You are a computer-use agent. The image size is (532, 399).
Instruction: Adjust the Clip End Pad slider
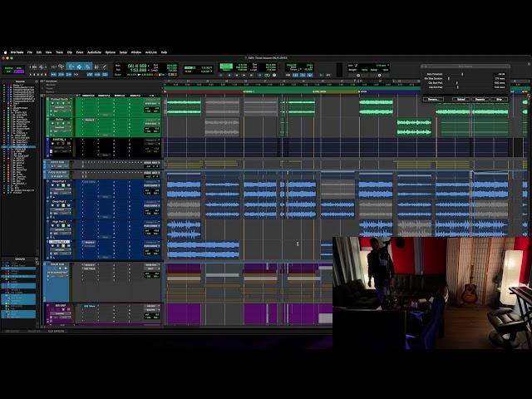pyautogui.click(x=458, y=87)
